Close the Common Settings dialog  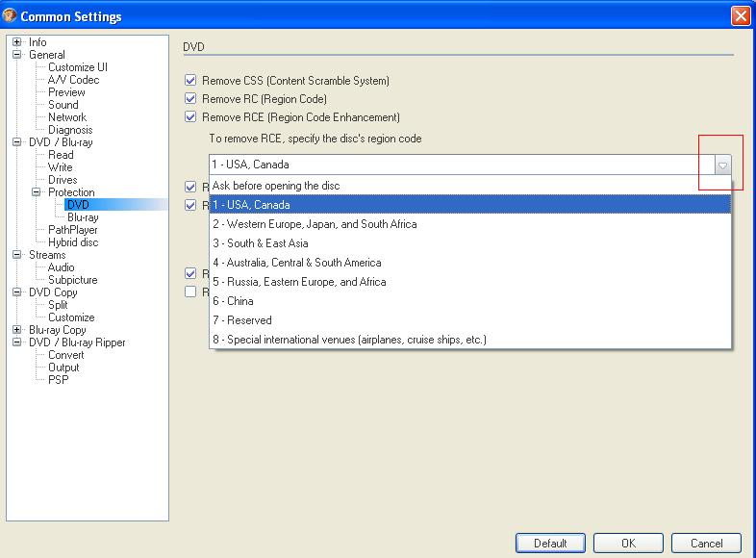tap(740, 16)
